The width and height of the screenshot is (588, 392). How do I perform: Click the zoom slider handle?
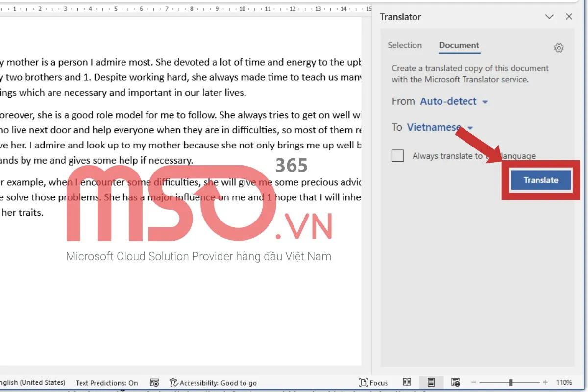[x=511, y=382]
